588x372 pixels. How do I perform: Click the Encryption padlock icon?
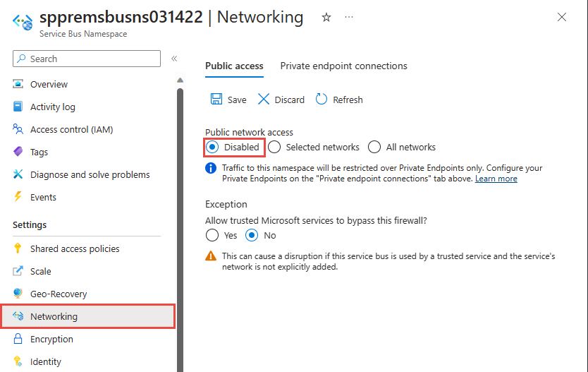(18, 339)
